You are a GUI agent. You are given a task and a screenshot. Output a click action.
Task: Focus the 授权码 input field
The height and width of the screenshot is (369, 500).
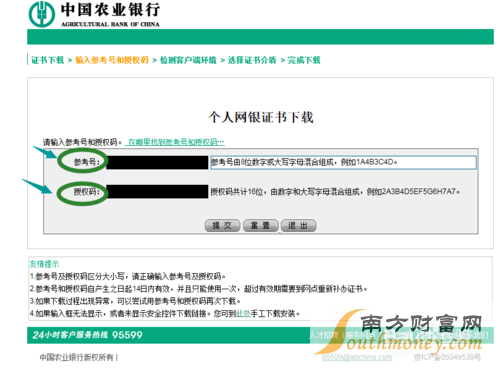click(157, 192)
